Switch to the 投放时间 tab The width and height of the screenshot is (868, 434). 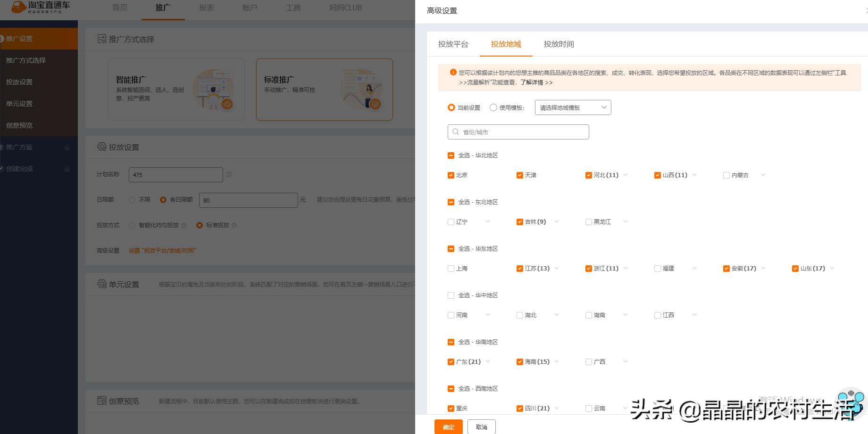point(559,44)
